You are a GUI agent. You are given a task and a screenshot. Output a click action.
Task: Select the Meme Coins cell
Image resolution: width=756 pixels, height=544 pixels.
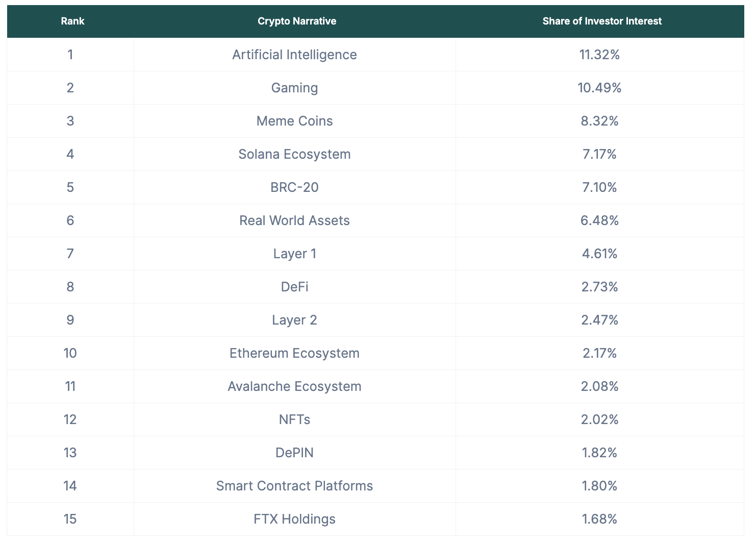click(294, 121)
